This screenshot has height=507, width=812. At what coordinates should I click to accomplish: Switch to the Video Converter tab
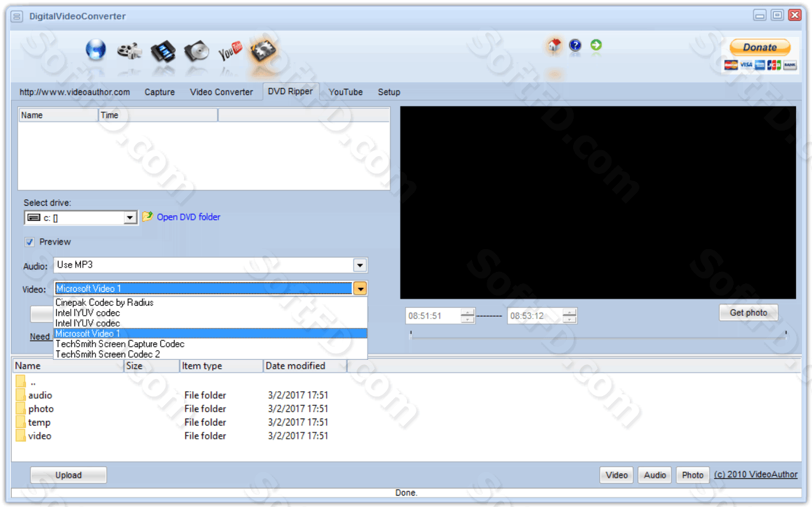(222, 92)
